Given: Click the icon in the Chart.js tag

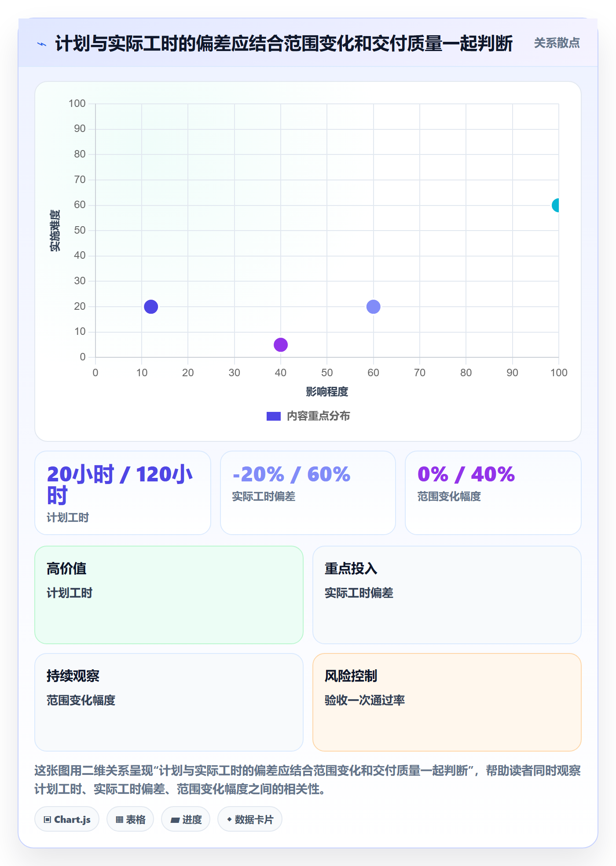Looking at the screenshot, I should (48, 820).
